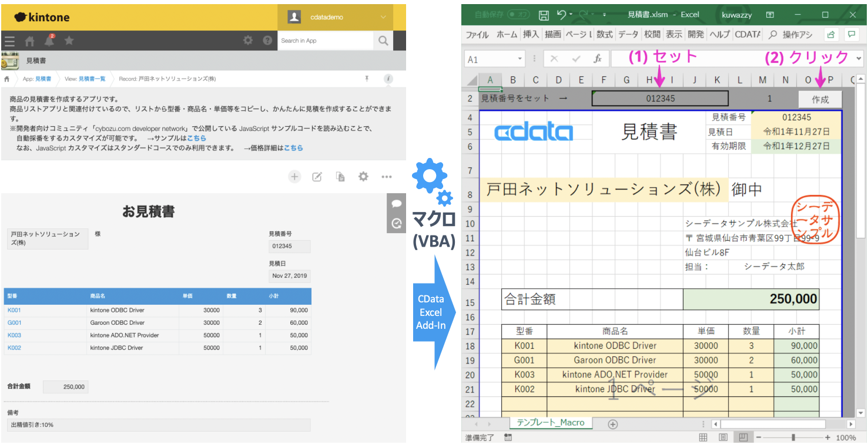This screenshot has width=868, height=448.
Task: Open Excel ribbon display options icon
Action: (x=770, y=15)
